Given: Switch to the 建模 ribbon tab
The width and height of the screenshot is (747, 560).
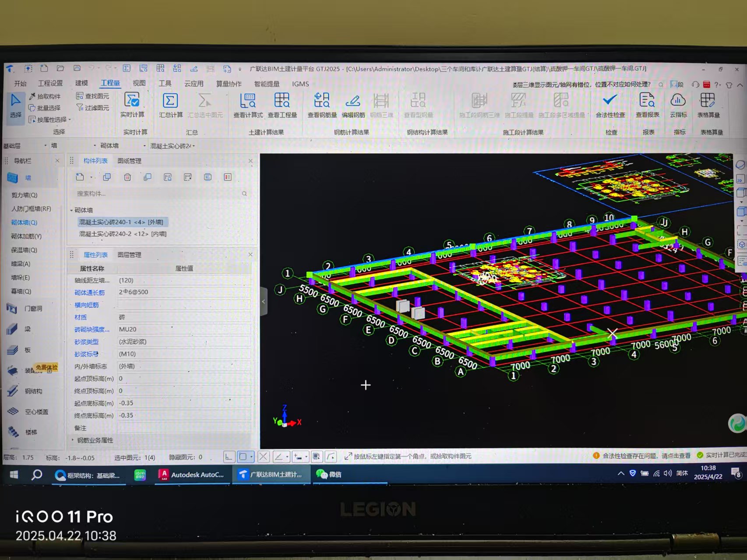Looking at the screenshot, I should pyautogui.click(x=81, y=83).
